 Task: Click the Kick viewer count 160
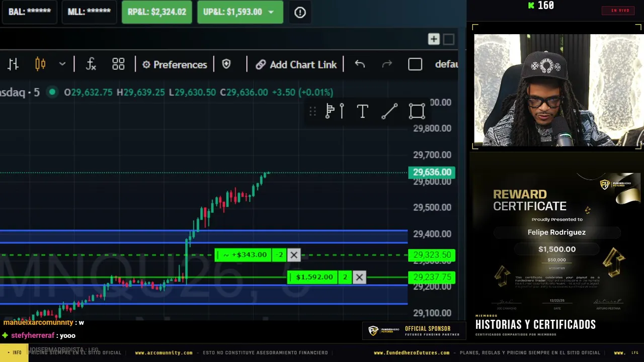(x=541, y=6)
